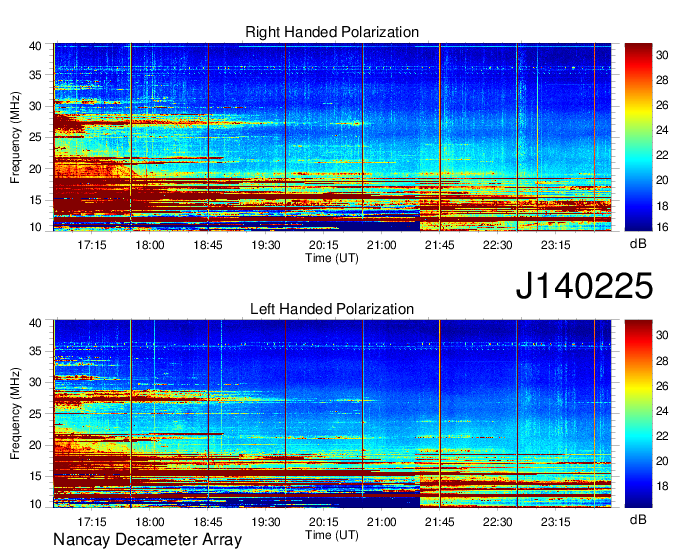This screenshot has height=552, width=680.
Task: Click the 18 dB label on Left Handed colorbar
Action: pos(662,486)
